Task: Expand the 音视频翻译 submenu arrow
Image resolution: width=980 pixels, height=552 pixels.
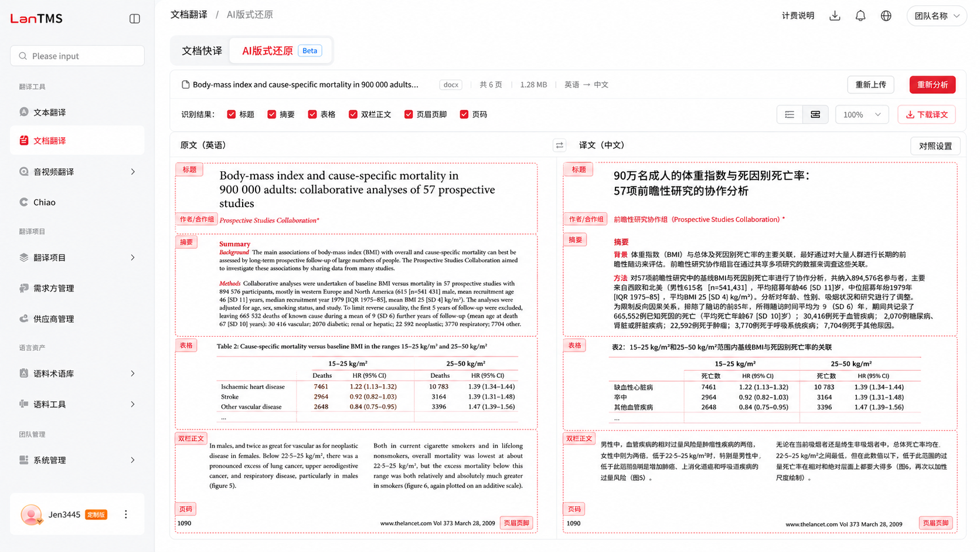Action: click(x=133, y=172)
